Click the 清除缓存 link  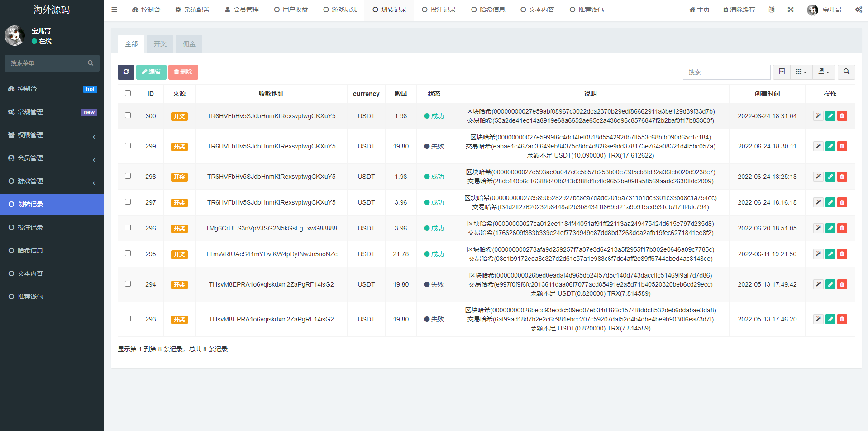(x=739, y=10)
